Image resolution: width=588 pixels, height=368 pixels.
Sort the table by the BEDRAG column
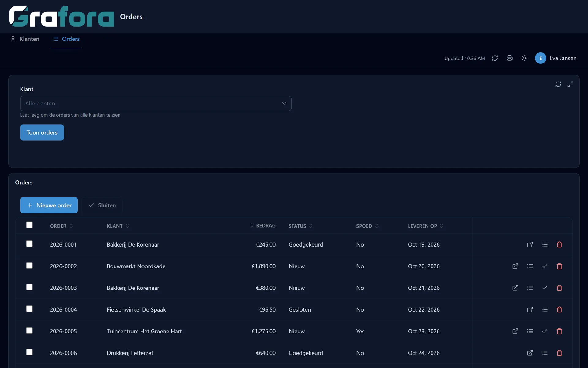pos(263,225)
